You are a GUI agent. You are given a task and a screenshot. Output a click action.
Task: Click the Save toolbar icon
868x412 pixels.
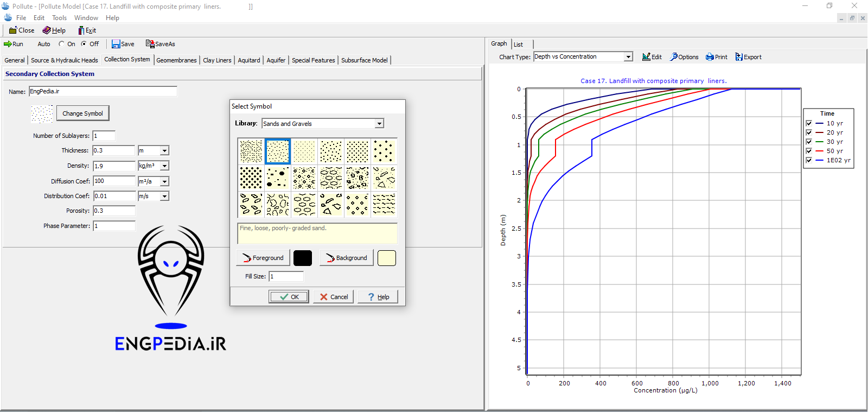pos(123,44)
